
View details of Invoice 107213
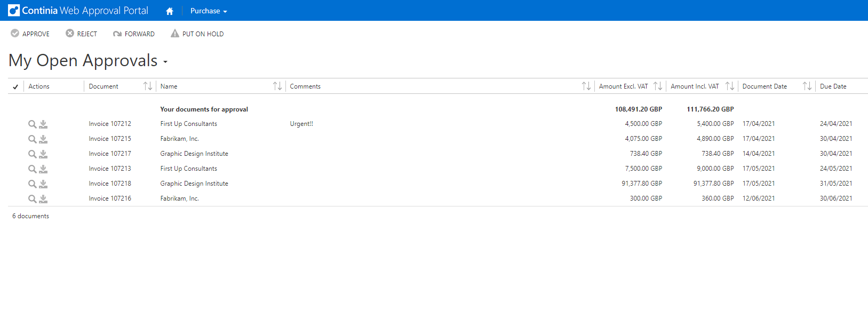click(x=33, y=169)
